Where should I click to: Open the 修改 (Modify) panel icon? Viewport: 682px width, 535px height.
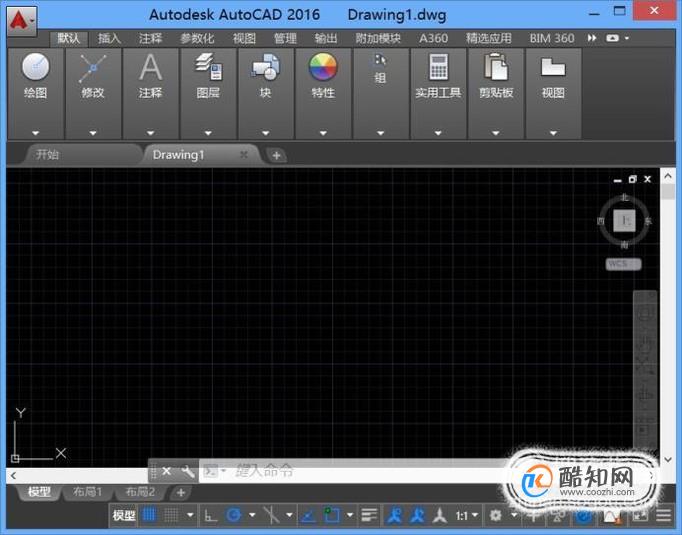(x=93, y=68)
